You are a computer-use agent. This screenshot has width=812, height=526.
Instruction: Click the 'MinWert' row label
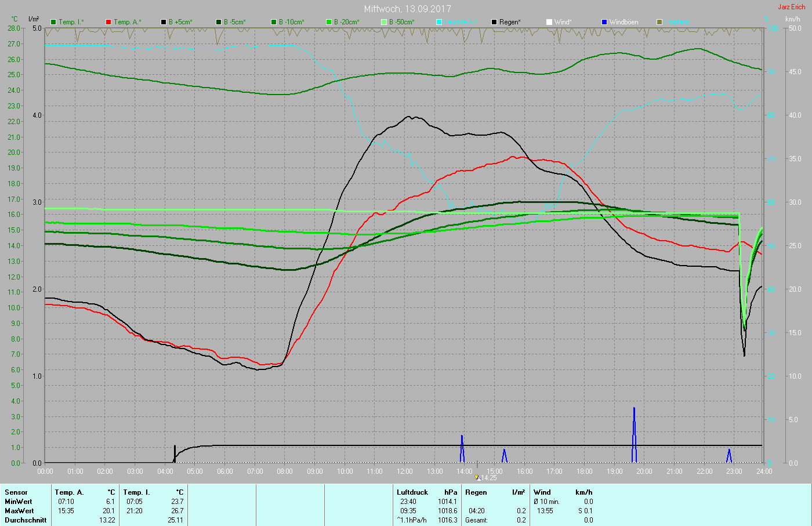(x=19, y=502)
